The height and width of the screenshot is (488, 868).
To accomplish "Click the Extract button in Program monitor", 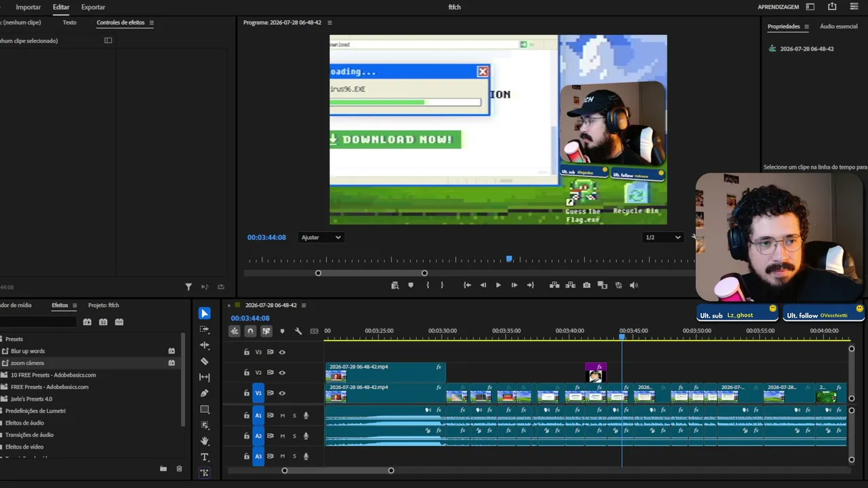I will pos(570,285).
